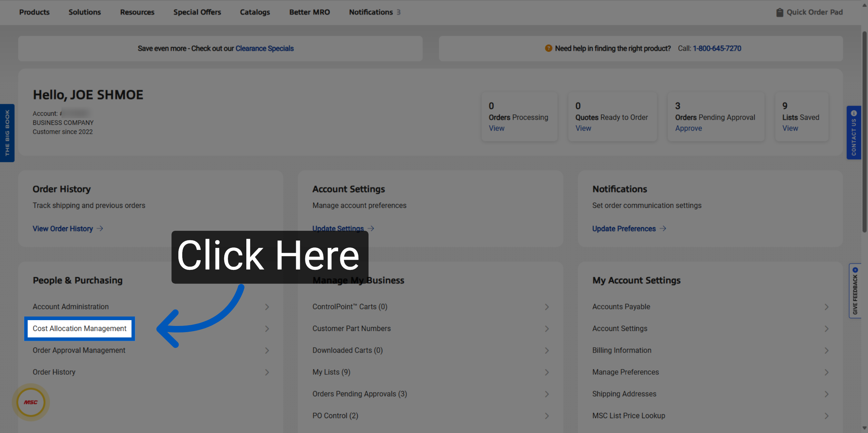
Task: View Orders Processing
Action: point(496,128)
